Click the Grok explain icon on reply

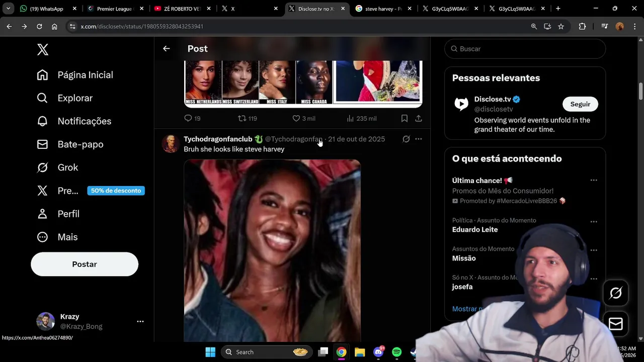[x=406, y=139]
